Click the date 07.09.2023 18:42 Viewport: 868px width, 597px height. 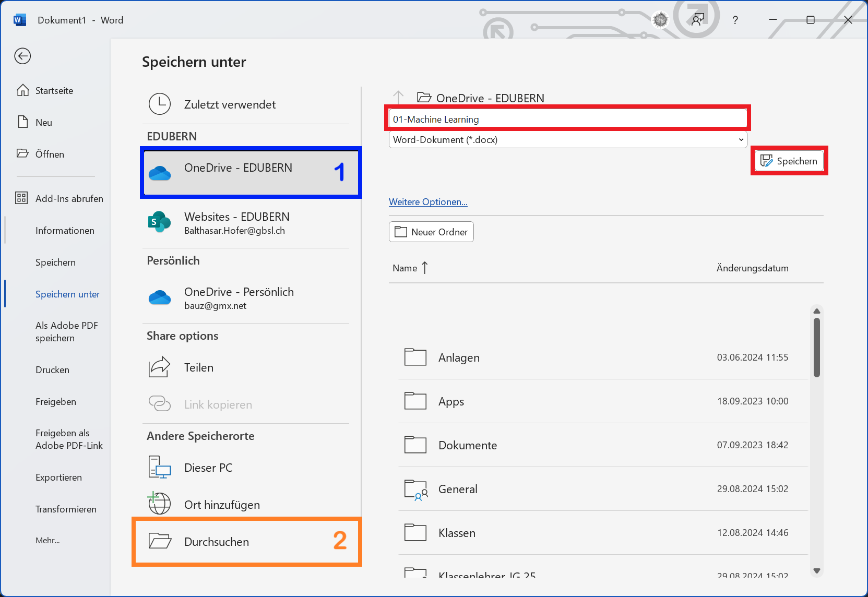pyautogui.click(x=752, y=445)
